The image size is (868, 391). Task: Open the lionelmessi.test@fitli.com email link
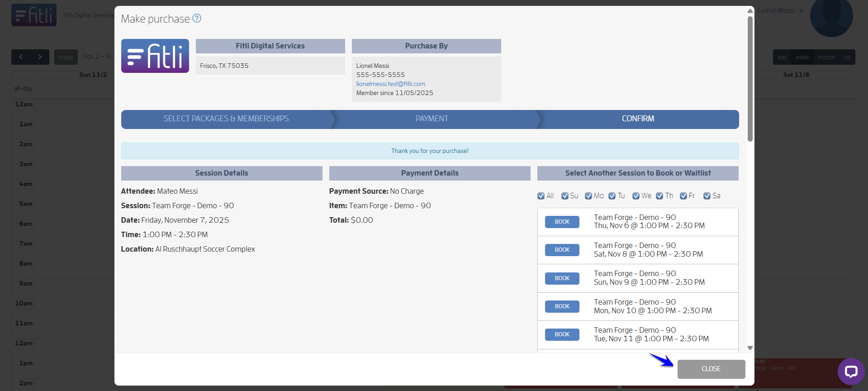(391, 84)
